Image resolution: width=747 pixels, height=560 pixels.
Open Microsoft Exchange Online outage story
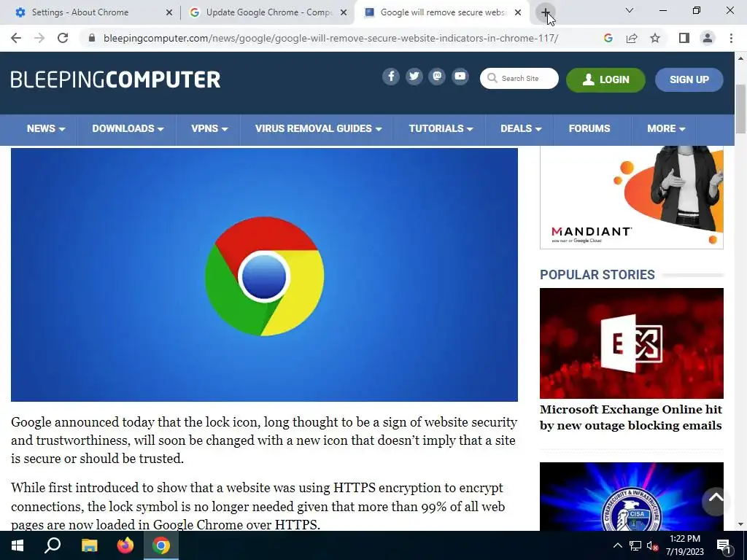(631, 418)
